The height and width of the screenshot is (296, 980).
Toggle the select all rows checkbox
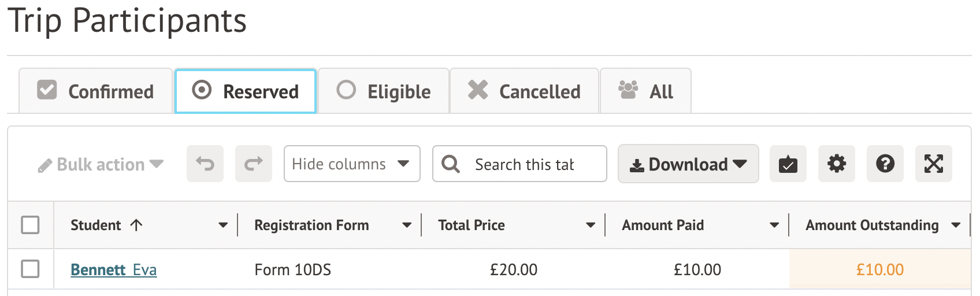tap(30, 225)
